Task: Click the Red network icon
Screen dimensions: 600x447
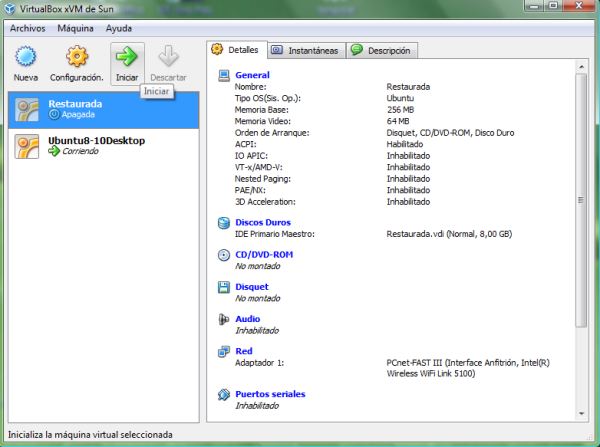Action: [224, 352]
